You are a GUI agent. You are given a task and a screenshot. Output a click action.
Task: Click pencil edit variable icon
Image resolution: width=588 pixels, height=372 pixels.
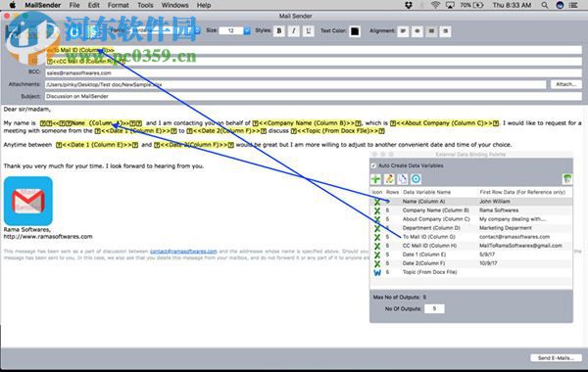point(389,179)
